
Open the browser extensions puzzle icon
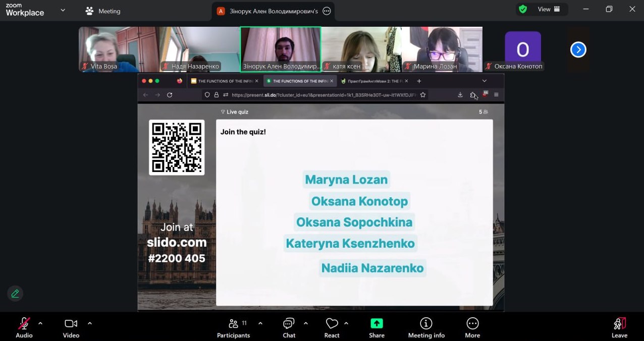(473, 95)
